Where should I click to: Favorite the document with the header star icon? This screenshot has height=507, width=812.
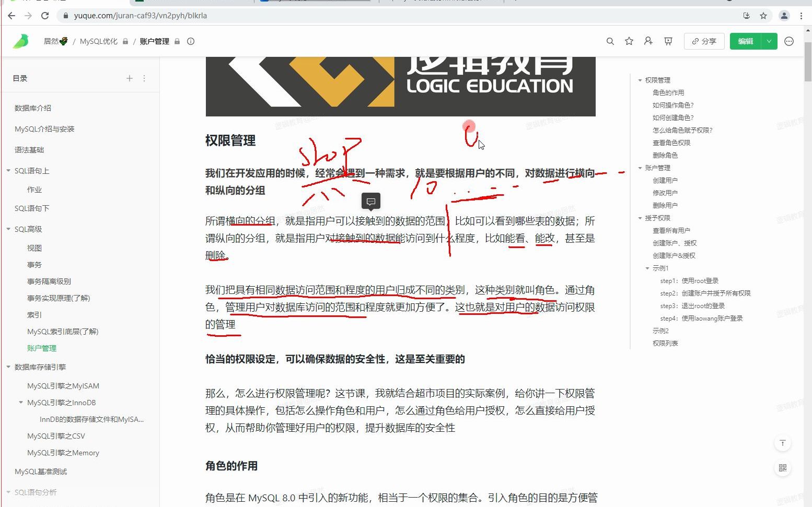click(x=629, y=41)
